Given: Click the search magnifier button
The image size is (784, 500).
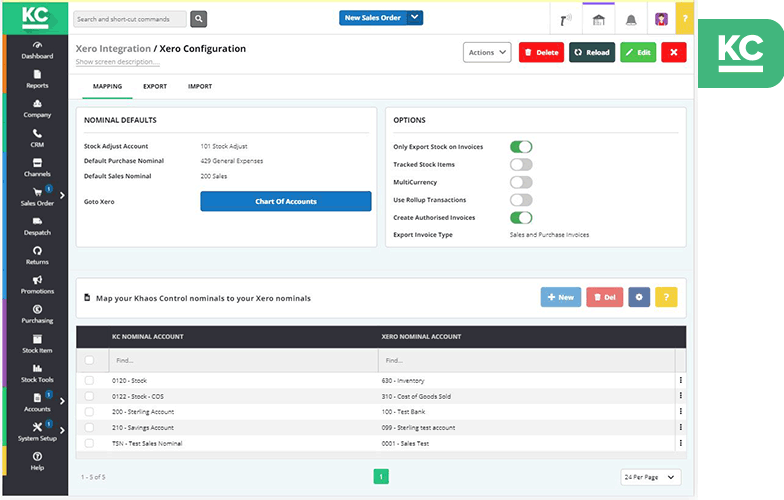Looking at the screenshot, I should [x=198, y=19].
